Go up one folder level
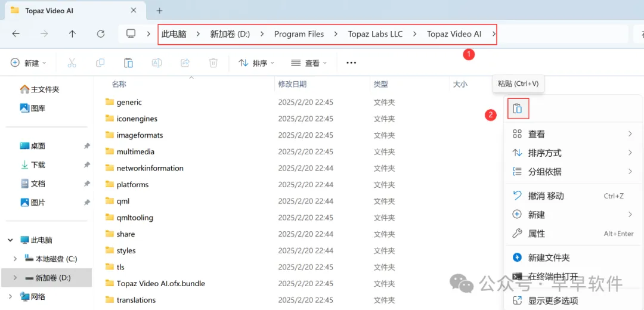This screenshot has width=644, height=310. point(72,34)
